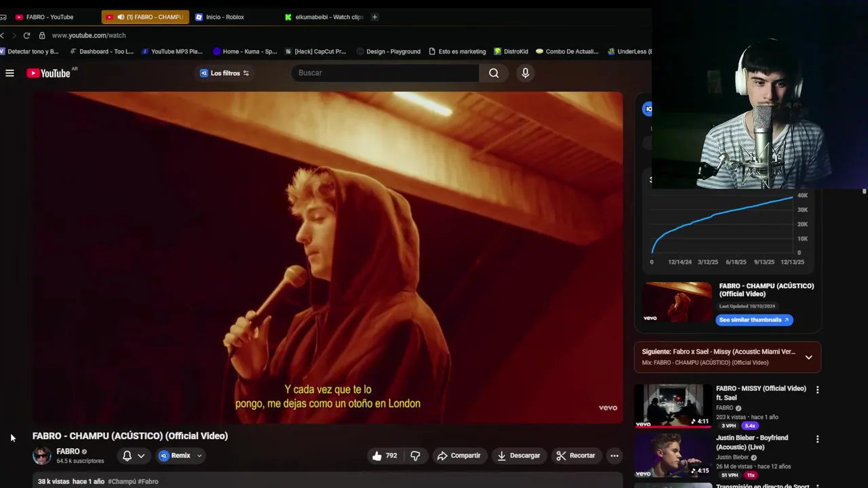Click the 38 k vistas description text
Viewport: 868px width, 488px height.
coord(54,481)
